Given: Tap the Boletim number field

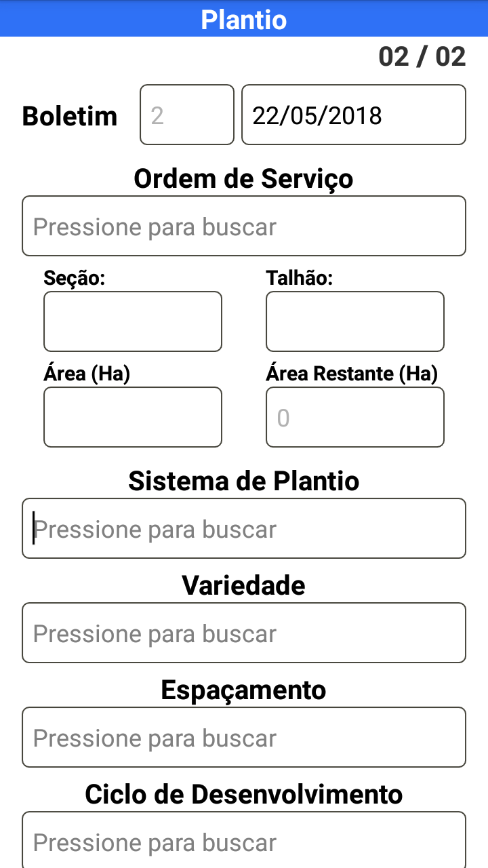Looking at the screenshot, I should (187, 115).
